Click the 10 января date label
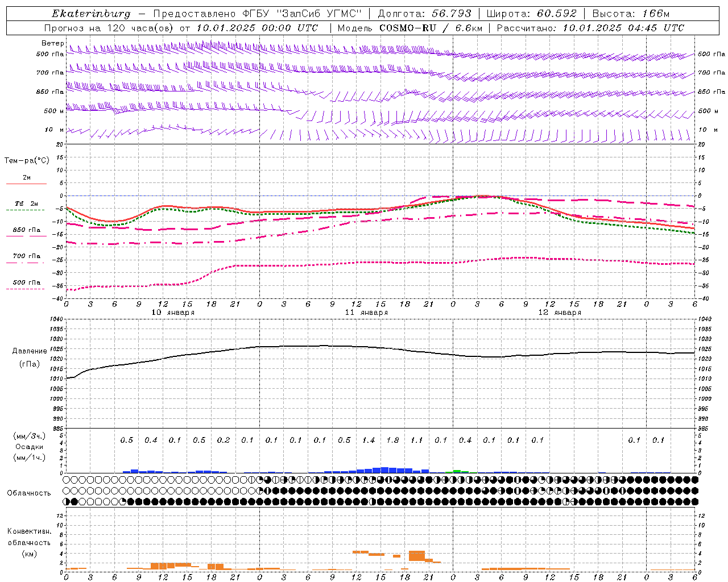Viewport: 728px width, 582px height. coord(173,313)
